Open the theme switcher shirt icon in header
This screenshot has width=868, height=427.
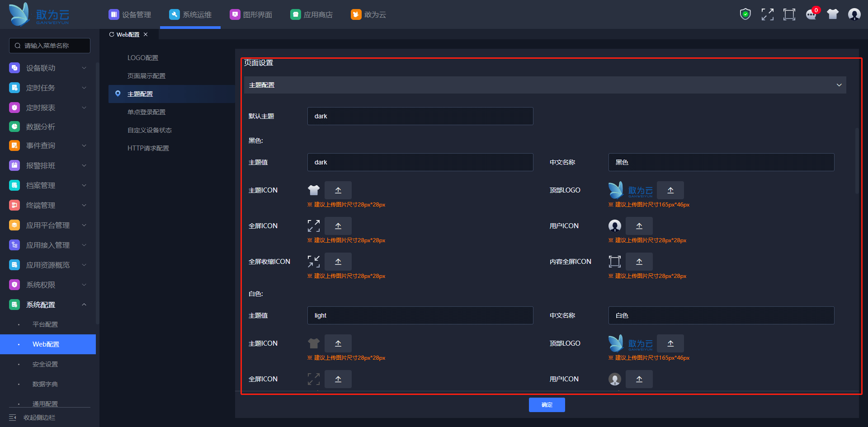833,14
